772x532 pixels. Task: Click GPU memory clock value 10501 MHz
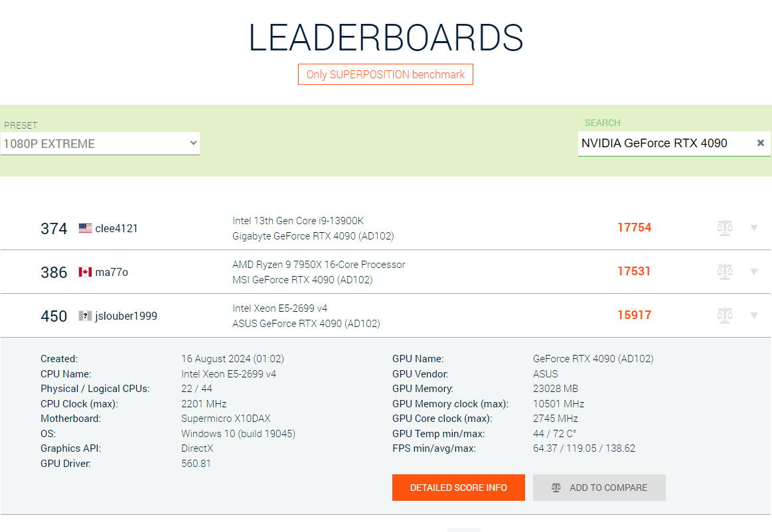[x=559, y=404]
